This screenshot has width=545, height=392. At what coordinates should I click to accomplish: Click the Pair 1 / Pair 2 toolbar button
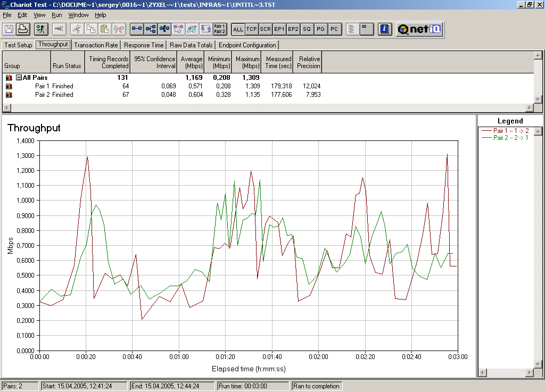pos(219,29)
